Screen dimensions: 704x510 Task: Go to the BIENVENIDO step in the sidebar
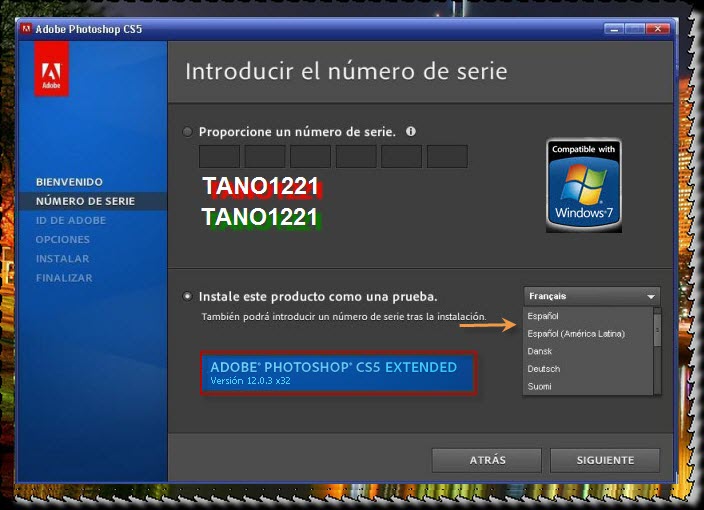click(69, 182)
